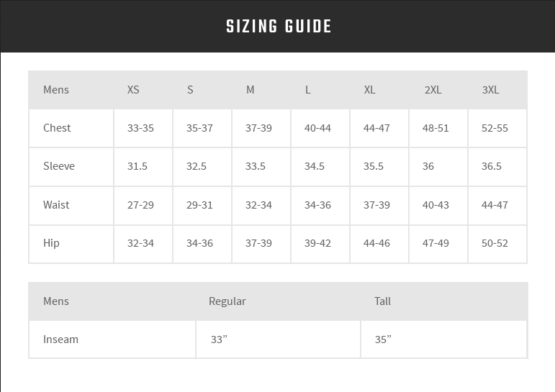The height and width of the screenshot is (392, 555).
Task: Select waist measurement 27-29 for XS
Action: [x=140, y=205]
